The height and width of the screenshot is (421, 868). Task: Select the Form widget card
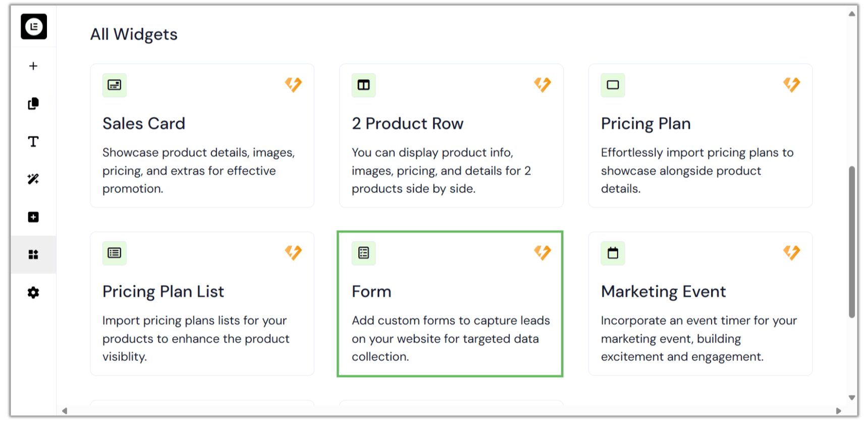pyautogui.click(x=450, y=304)
